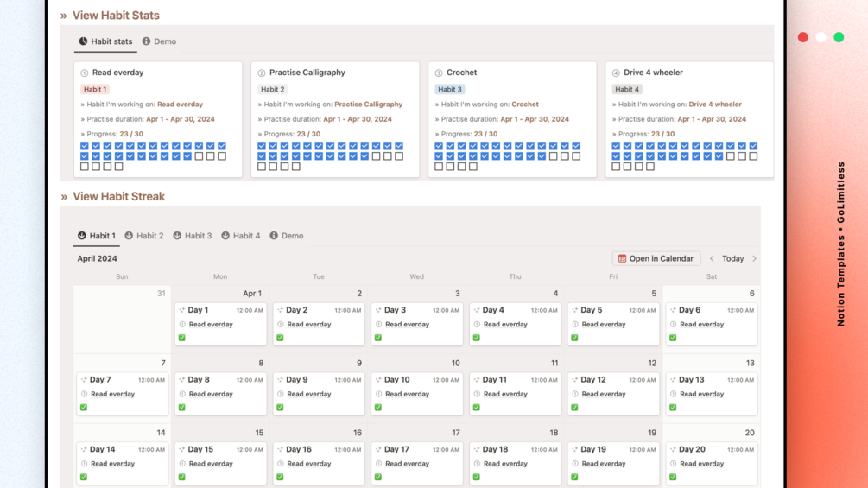
Task: Click the Demo info icon in streak tabs
Action: 274,235
